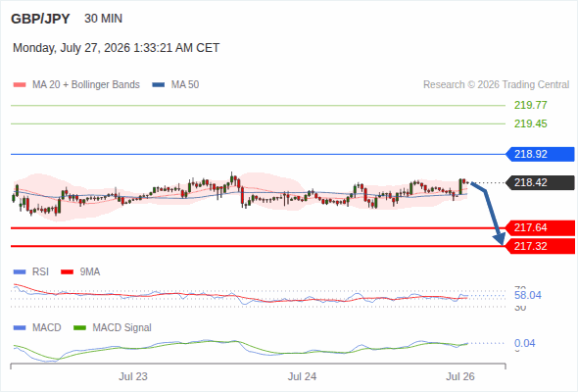Click the black 218.42 current price tag

click(x=540, y=182)
